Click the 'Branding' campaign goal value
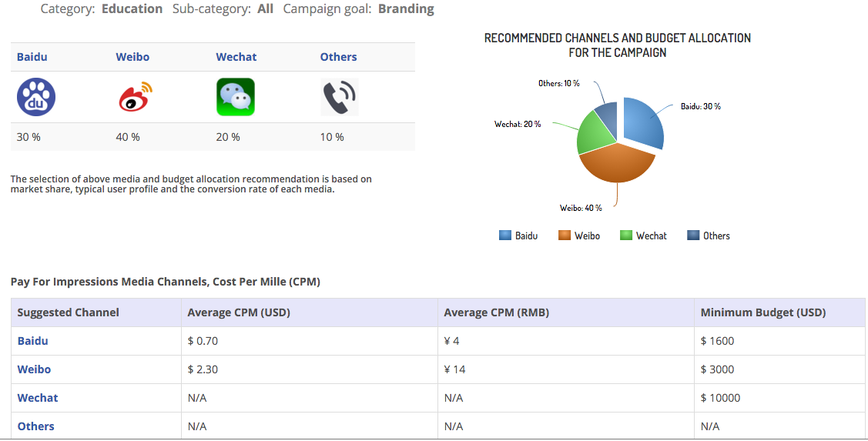The height and width of the screenshot is (441, 868). (x=407, y=9)
